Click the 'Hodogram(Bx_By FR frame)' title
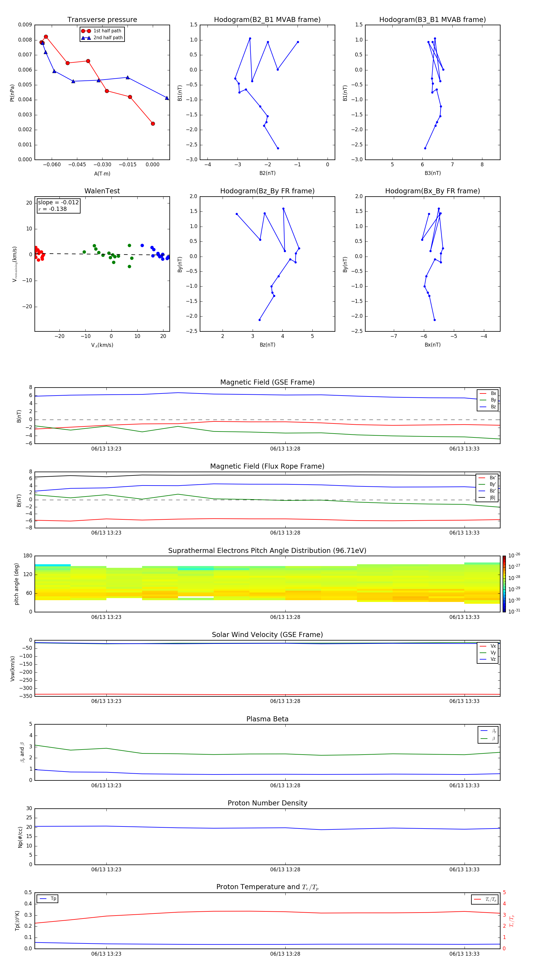Screen dimensions: 535x980 point(432,191)
